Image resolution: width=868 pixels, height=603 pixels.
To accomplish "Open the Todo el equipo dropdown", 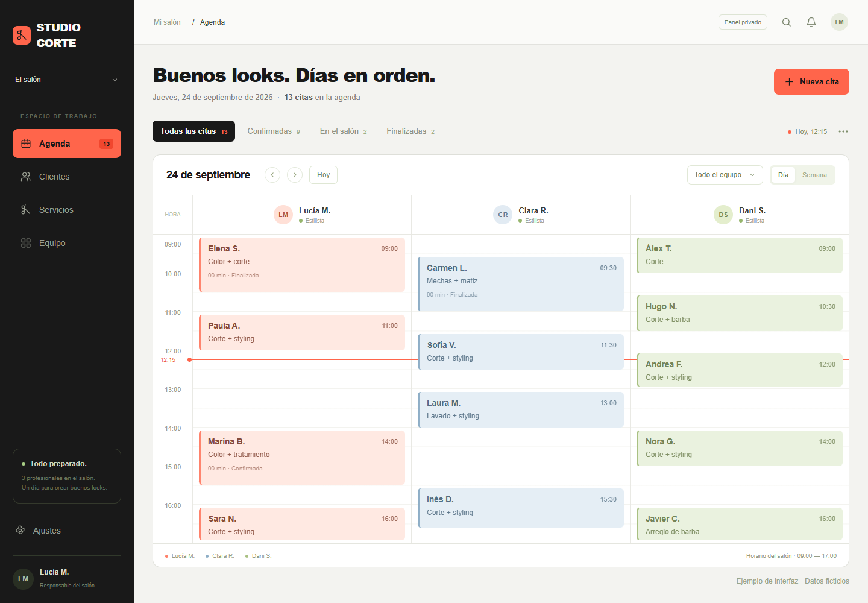I will pyautogui.click(x=725, y=175).
